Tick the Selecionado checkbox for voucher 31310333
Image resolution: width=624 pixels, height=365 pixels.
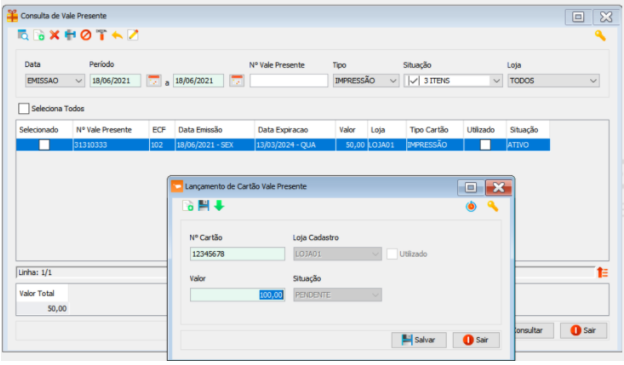pyautogui.click(x=44, y=145)
